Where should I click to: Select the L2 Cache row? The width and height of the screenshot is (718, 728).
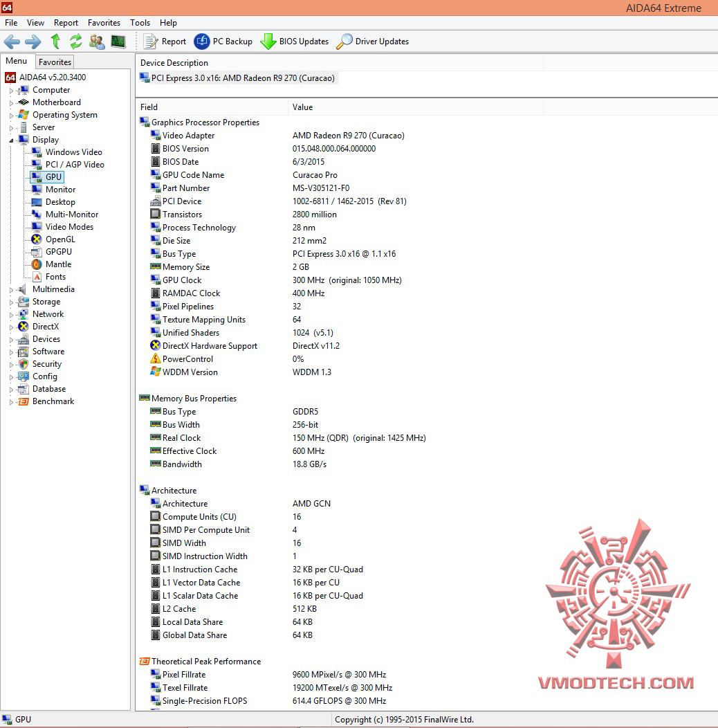click(x=234, y=609)
